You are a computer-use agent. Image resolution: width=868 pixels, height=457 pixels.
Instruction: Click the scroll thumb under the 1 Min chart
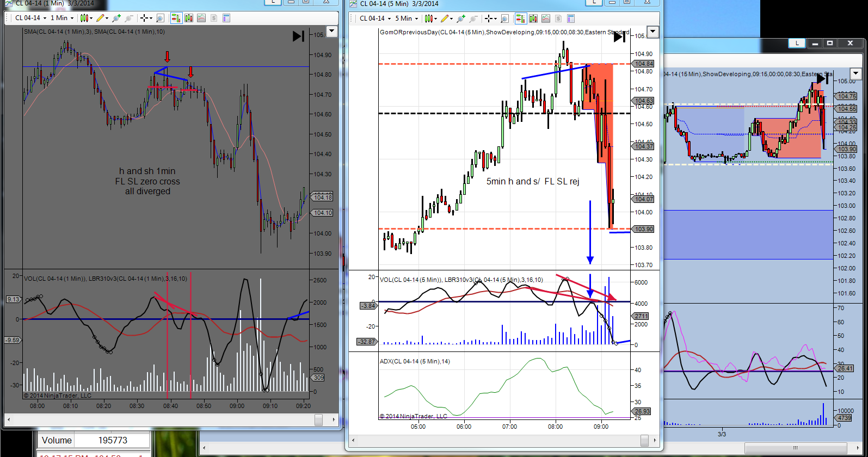tap(319, 419)
